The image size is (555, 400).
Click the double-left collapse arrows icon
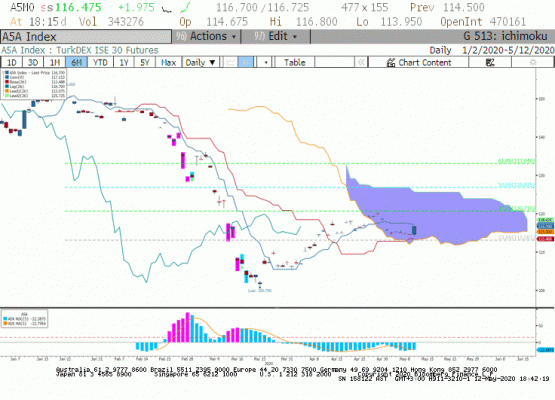tap(361, 63)
